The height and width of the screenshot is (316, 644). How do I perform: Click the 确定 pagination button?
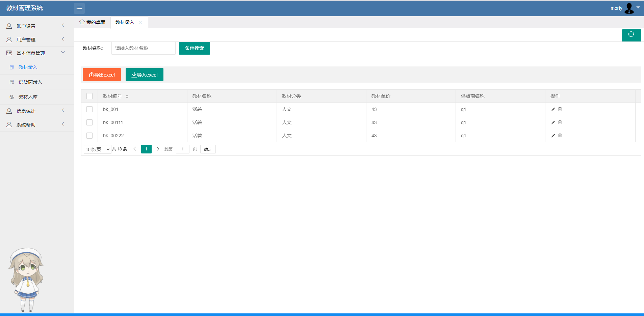[208, 149]
